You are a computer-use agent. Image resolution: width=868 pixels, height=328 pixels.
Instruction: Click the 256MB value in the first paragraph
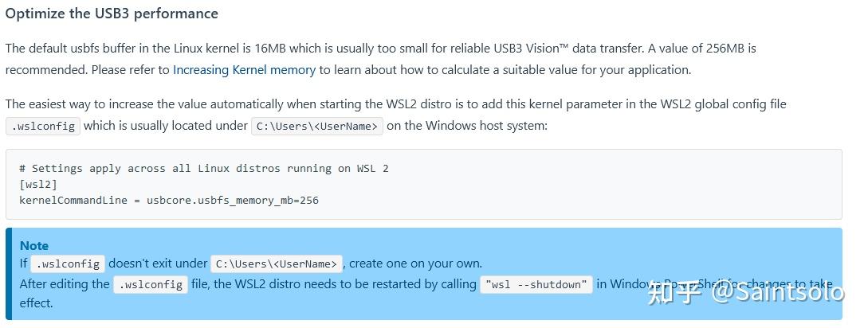(725, 48)
